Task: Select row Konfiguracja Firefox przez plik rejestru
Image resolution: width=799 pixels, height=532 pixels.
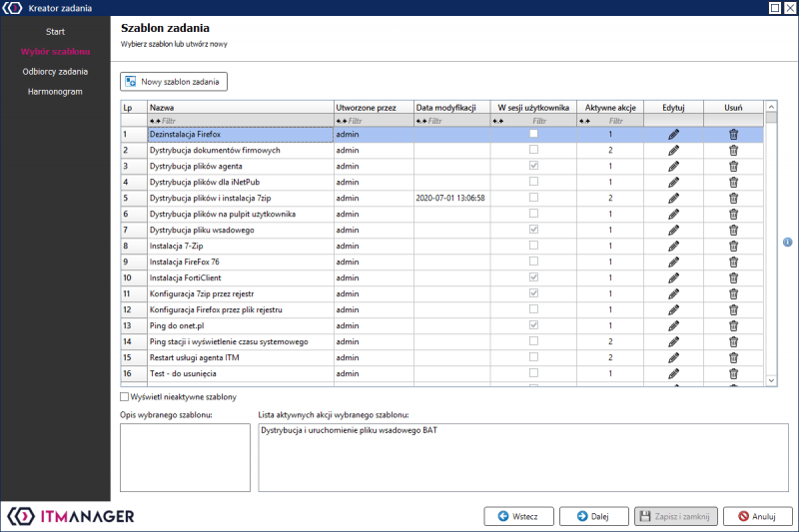Action: (x=441, y=309)
